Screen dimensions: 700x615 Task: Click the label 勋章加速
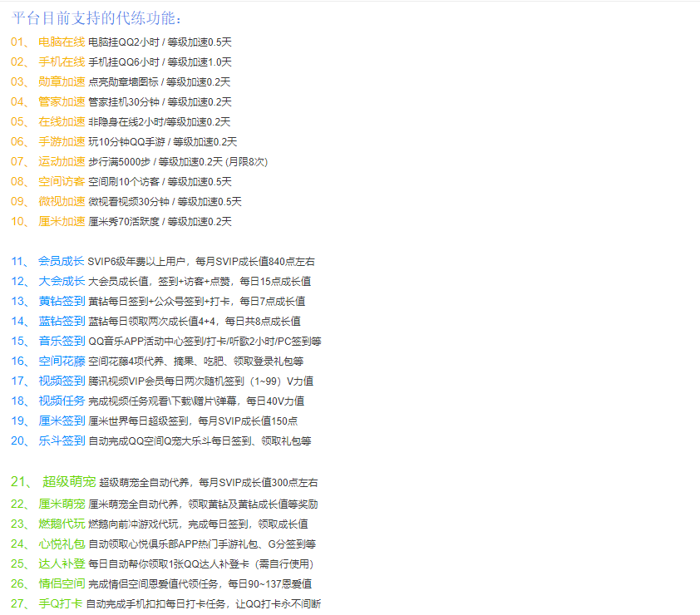(x=62, y=81)
